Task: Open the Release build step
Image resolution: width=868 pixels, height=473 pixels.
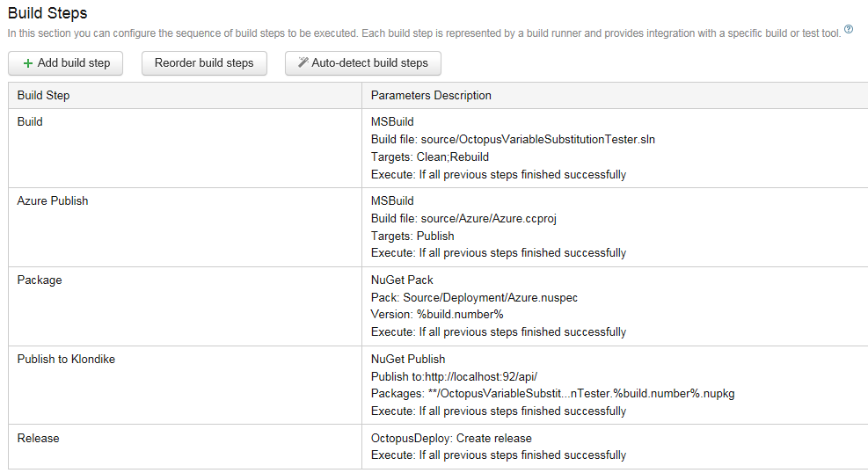Action: coord(39,439)
